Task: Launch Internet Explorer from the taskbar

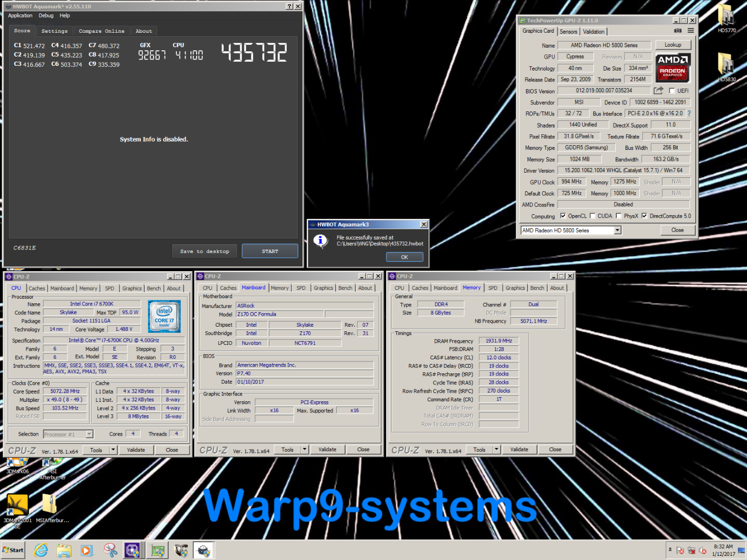Action: 41,550
